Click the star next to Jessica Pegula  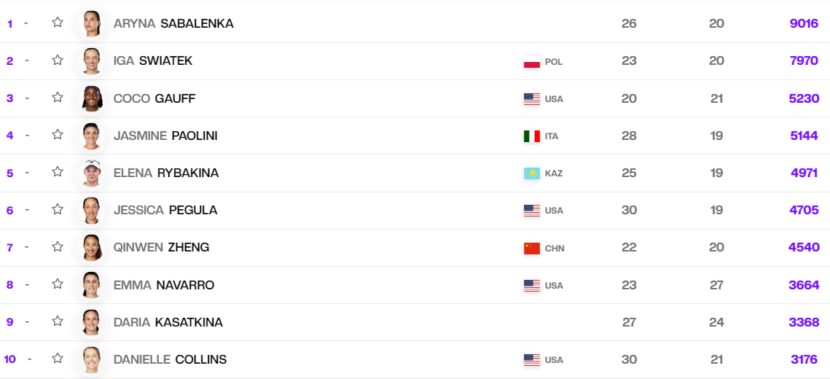58,209
